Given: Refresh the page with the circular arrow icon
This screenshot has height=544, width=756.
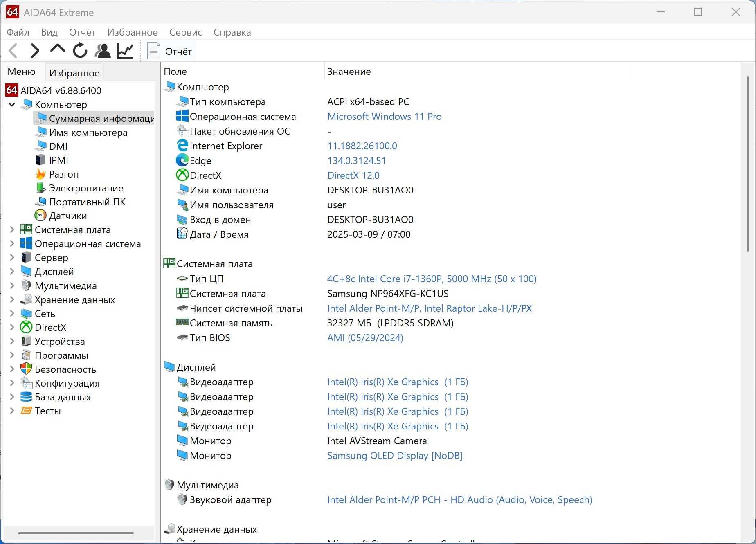Looking at the screenshot, I should point(80,51).
